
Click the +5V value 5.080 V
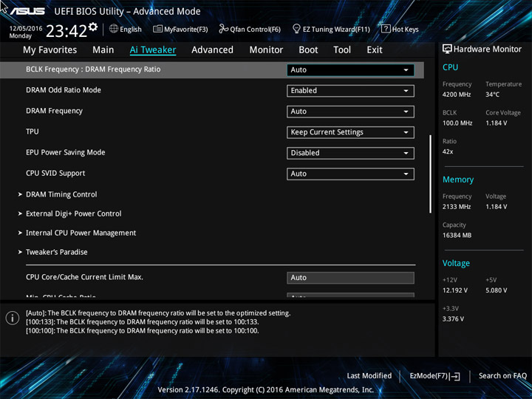[497, 290]
